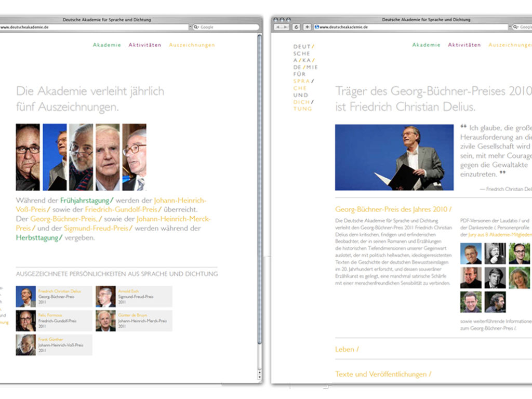
Task: Open Aktivitäten menu in the right window
Action: (x=464, y=45)
